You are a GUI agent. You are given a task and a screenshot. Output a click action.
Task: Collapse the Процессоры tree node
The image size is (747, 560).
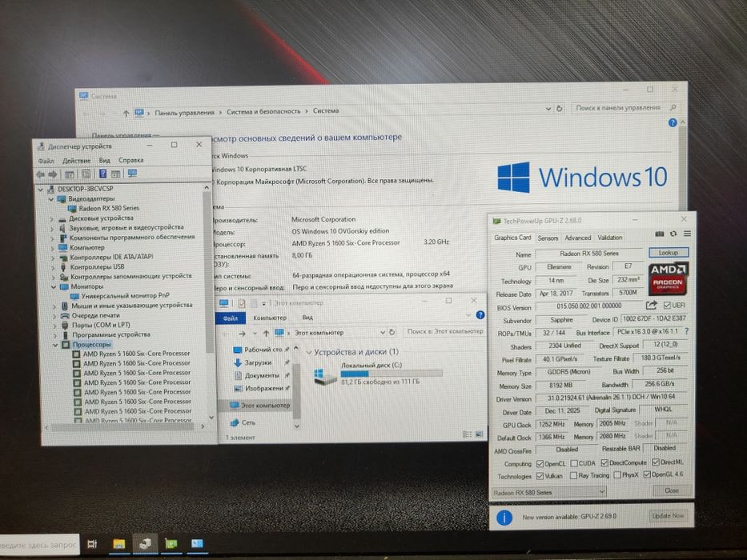click(x=55, y=345)
